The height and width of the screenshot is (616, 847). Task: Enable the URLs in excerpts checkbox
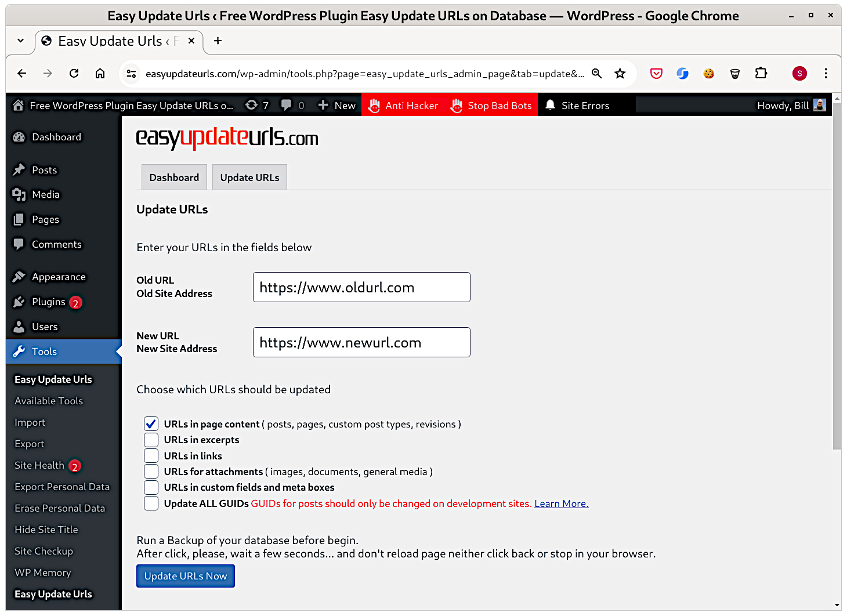coord(151,440)
